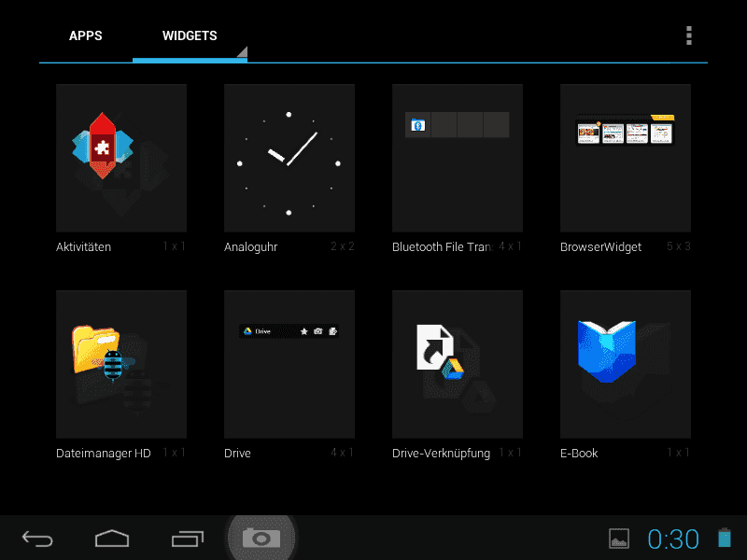Choose the Drive 4 x 1 widget bar
The image size is (747, 560).
pos(289,331)
